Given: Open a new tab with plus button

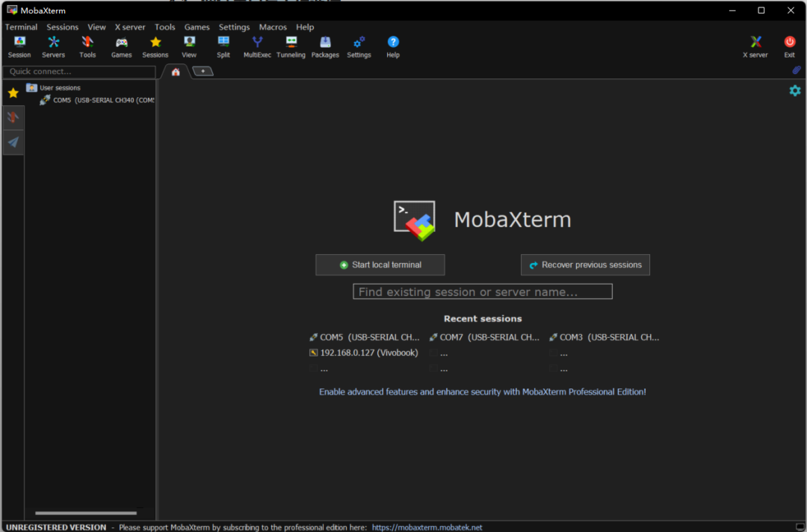Looking at the screenshot, I should click(202, 71).
